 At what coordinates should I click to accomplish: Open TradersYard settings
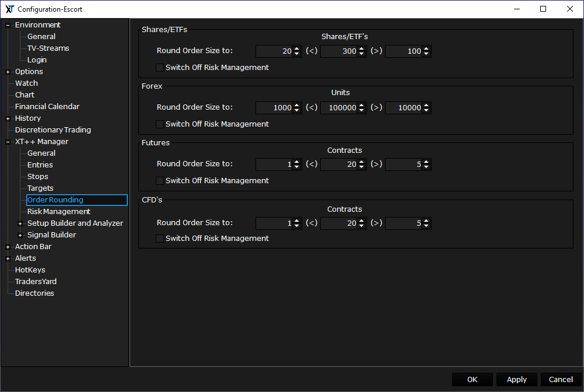tap(36, 281)
